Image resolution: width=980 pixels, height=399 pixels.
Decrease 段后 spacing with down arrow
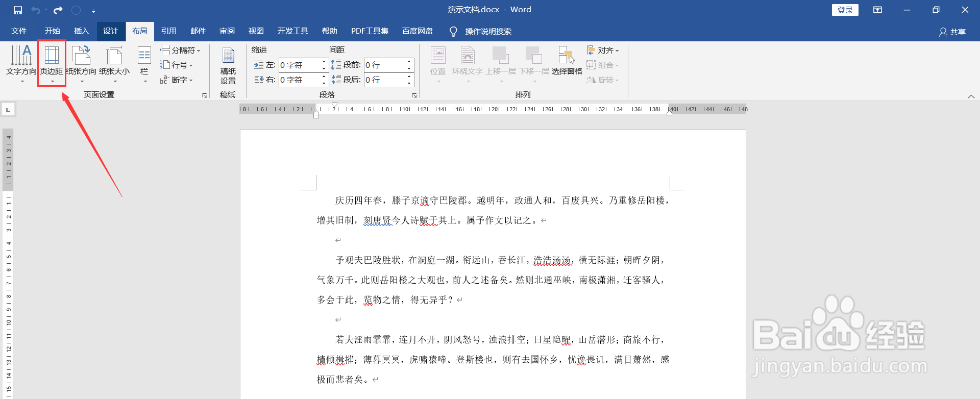[x=409, y=83]
